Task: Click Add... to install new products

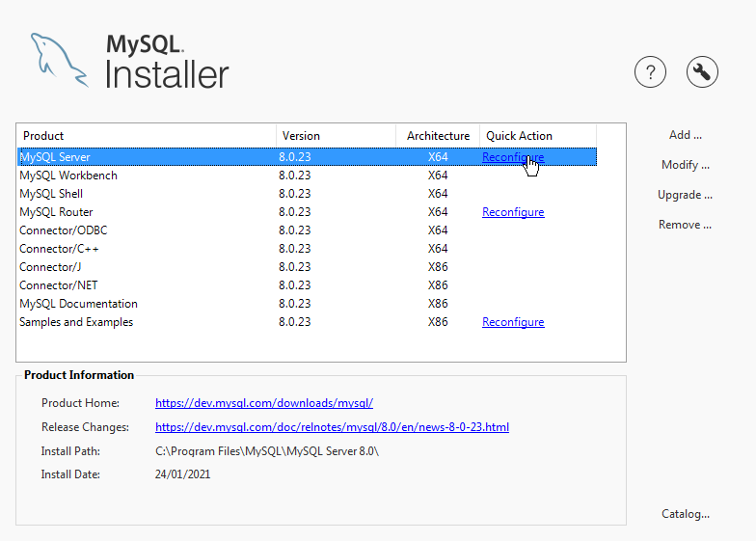Action: click(x=685, y=135)
